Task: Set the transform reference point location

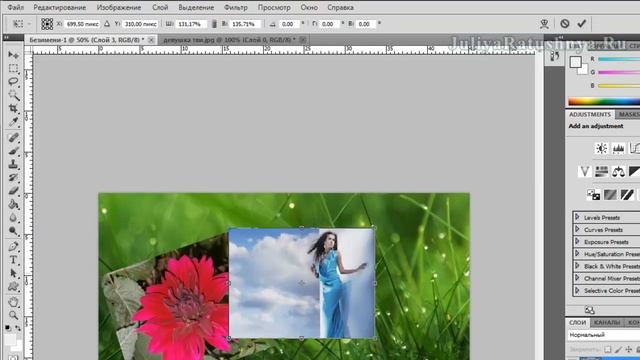Action: pyautogui.click(x=47, y=24)
